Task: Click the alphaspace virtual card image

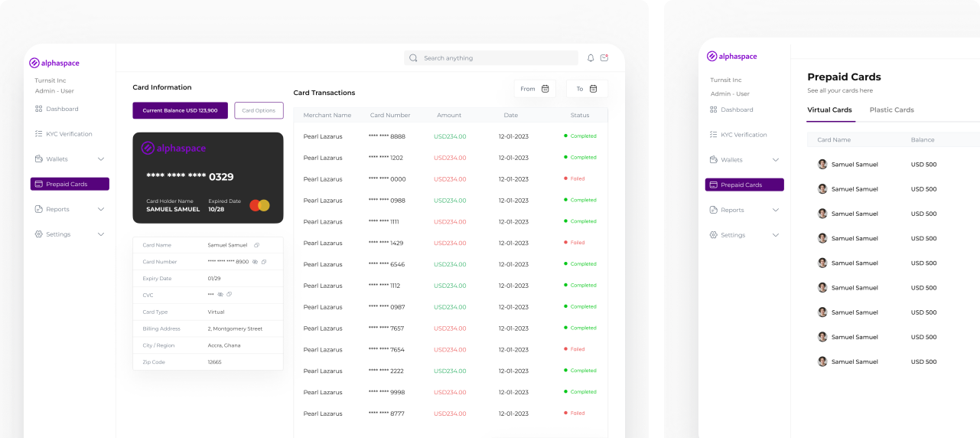Action: point(208,178)
